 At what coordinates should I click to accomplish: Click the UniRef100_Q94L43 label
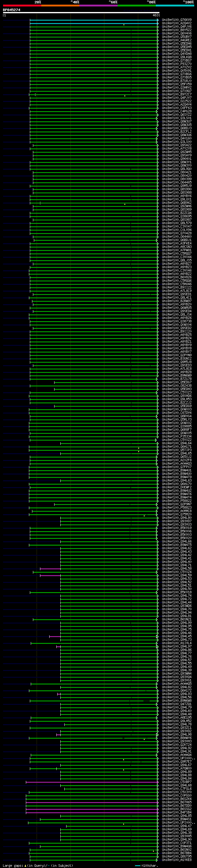click(x=177, y=551)
